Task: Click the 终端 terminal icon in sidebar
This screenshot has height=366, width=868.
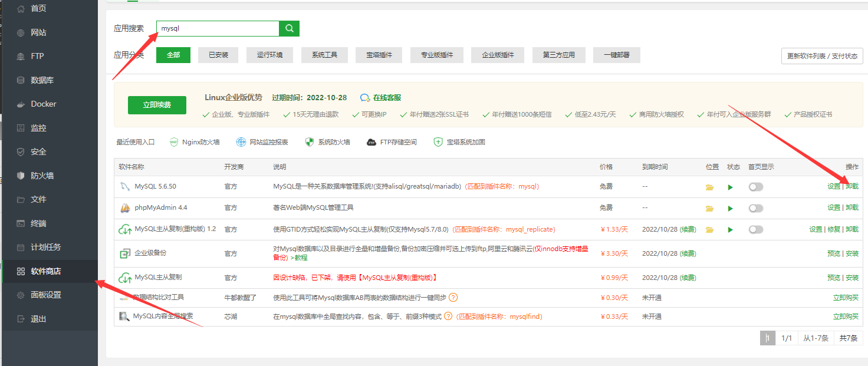Action: 21,223
